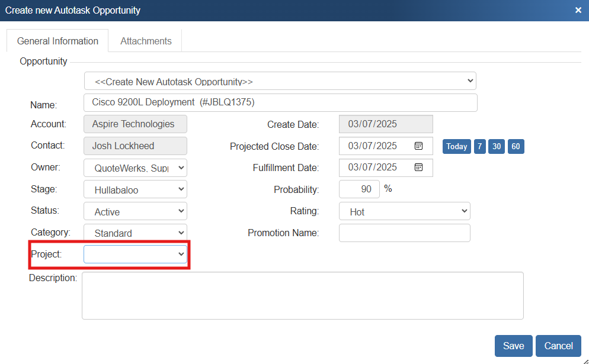Save the new opportunity

point(513,346)
